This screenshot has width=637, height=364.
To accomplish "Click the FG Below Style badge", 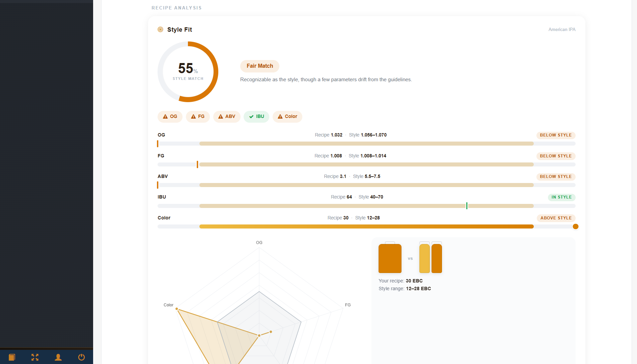I will (x=556, y=156).
